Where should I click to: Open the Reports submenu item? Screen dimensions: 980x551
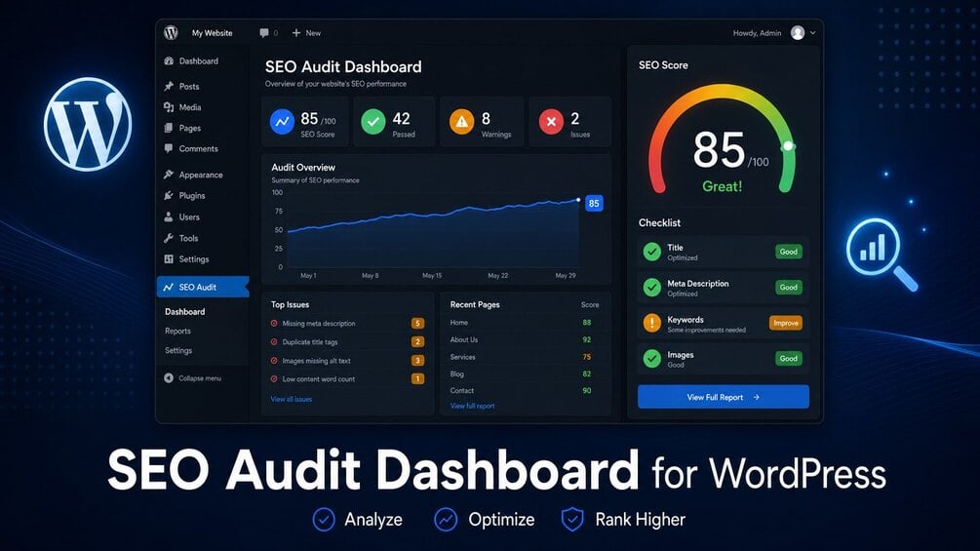tap(178, 332)
